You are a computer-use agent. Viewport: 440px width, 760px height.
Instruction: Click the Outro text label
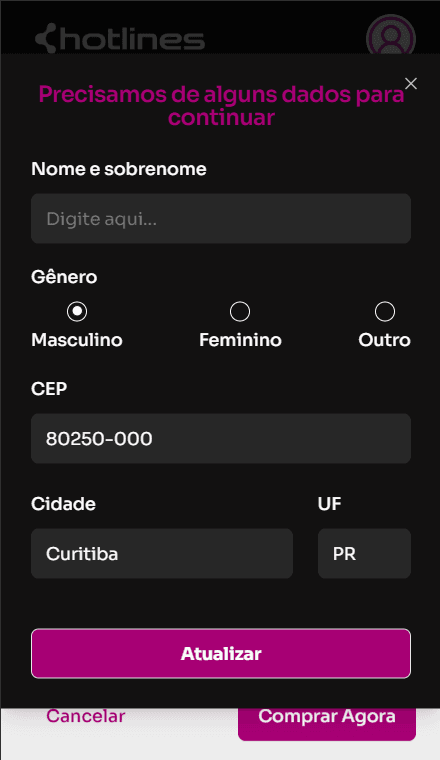click(385, 340)
